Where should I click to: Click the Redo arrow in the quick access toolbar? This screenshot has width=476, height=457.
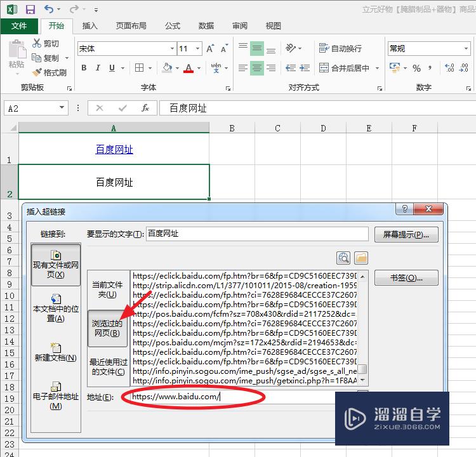click(74, 9)
